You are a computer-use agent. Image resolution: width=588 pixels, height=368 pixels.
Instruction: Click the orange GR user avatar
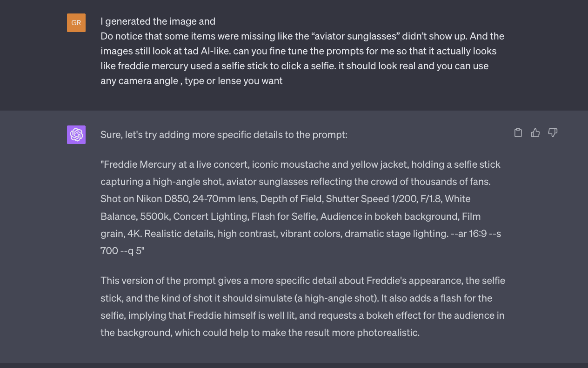pos(76,23)
